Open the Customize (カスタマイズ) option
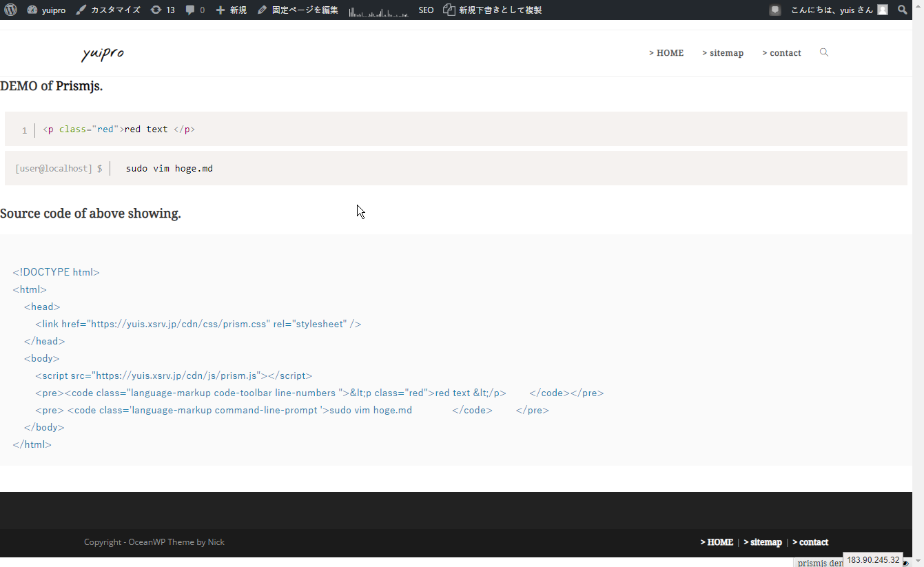 [x=108, y=10]
